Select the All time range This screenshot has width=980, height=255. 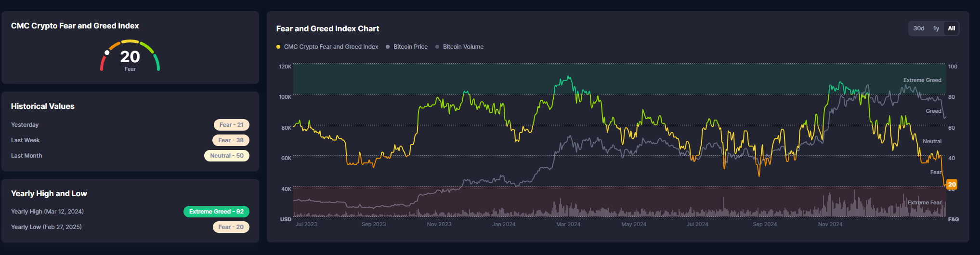tap(952, 28)
